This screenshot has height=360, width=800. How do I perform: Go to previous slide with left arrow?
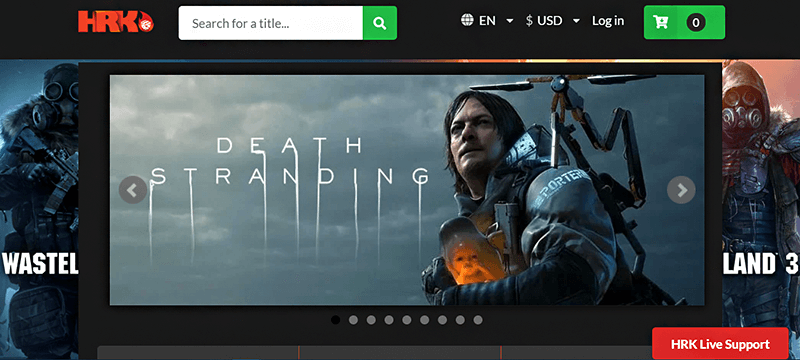click(133, 190)
